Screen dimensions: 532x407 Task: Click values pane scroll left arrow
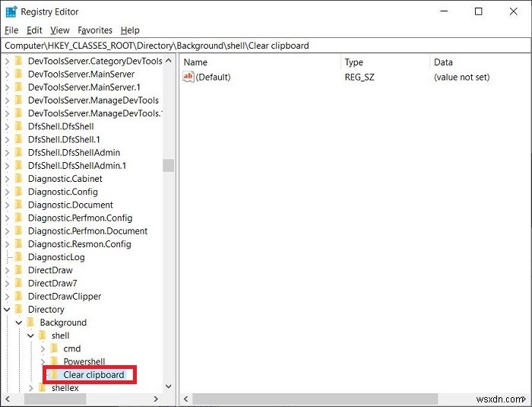coord(186,399)
